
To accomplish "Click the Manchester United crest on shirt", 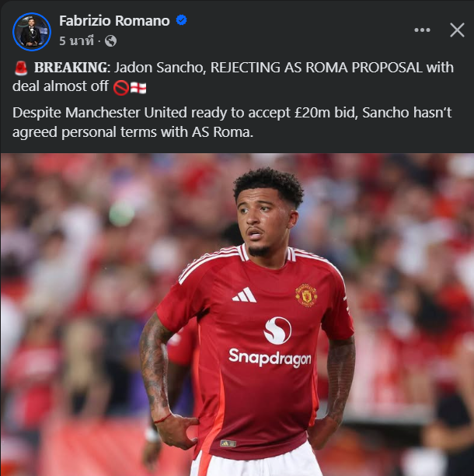I will [306, 296].
